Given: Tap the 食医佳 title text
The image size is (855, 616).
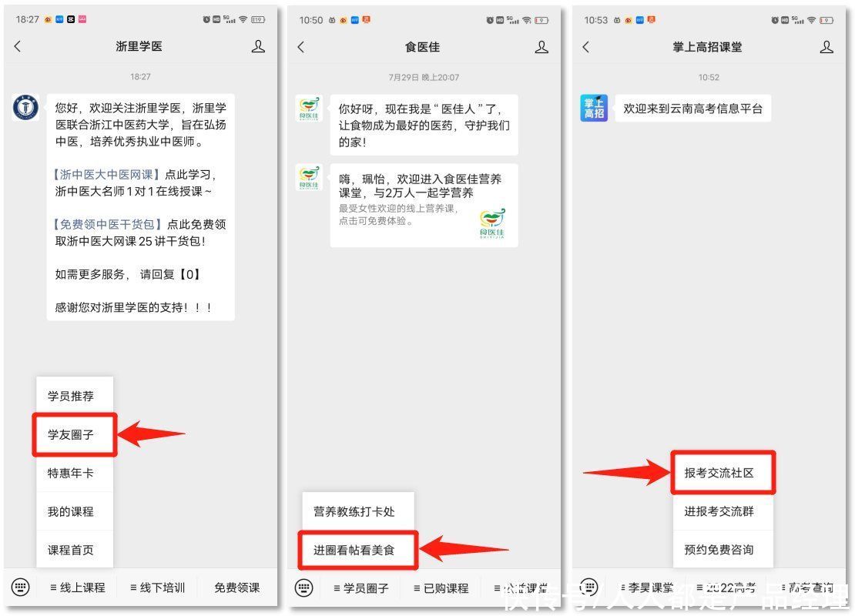Looking at the screenshot, I should [x=423, y=47].
